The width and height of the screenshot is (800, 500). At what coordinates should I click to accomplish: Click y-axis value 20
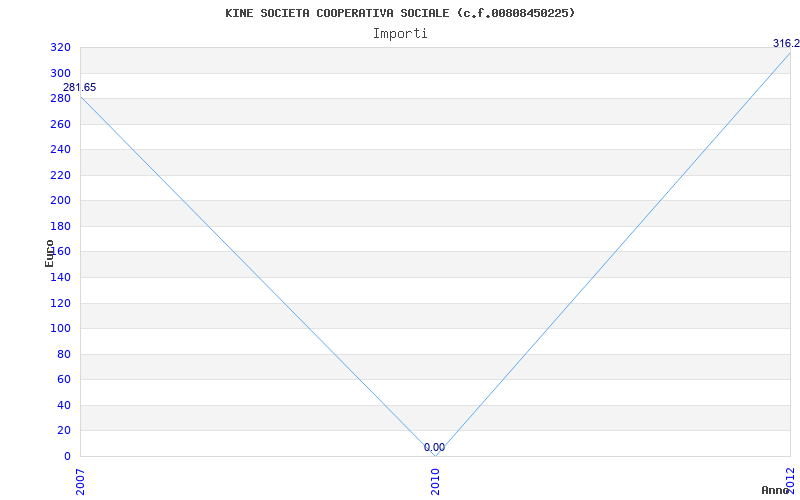pyautogui.click(x=63, y=431)
